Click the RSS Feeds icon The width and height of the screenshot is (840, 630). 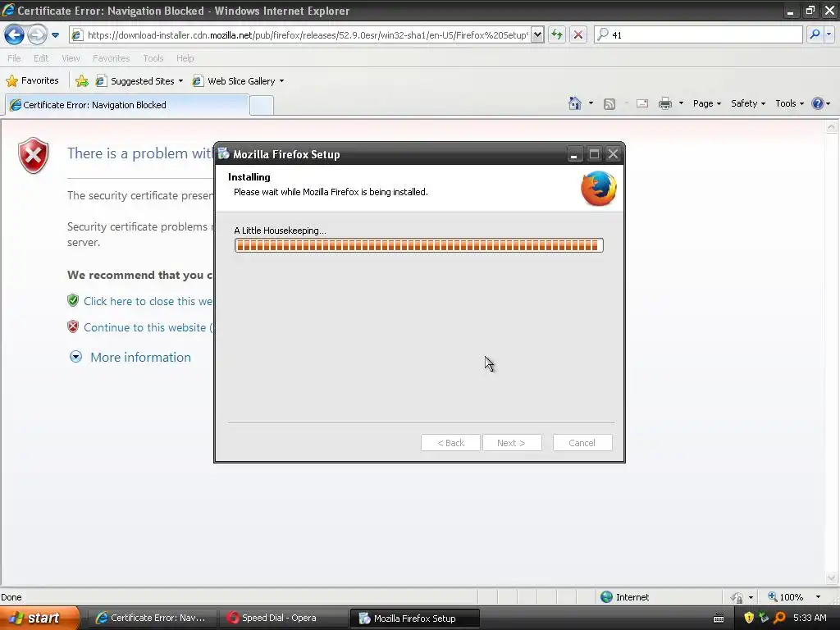(x=609, y=104)
